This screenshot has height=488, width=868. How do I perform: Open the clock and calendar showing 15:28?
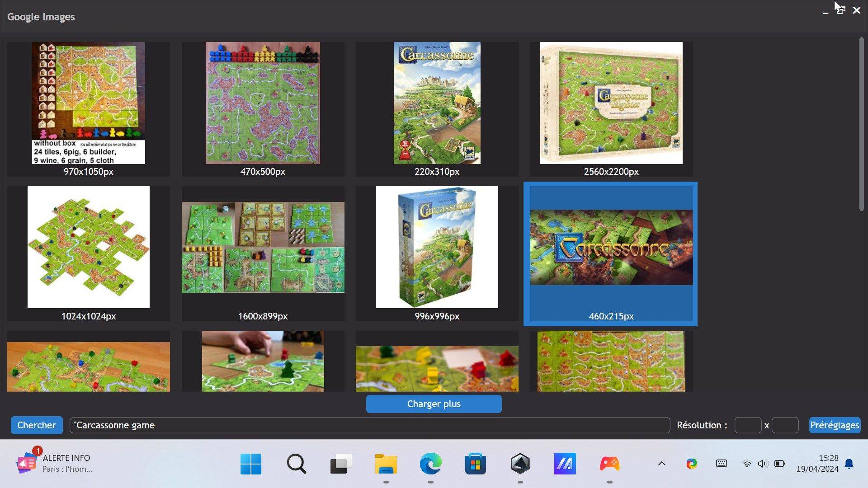817,464
